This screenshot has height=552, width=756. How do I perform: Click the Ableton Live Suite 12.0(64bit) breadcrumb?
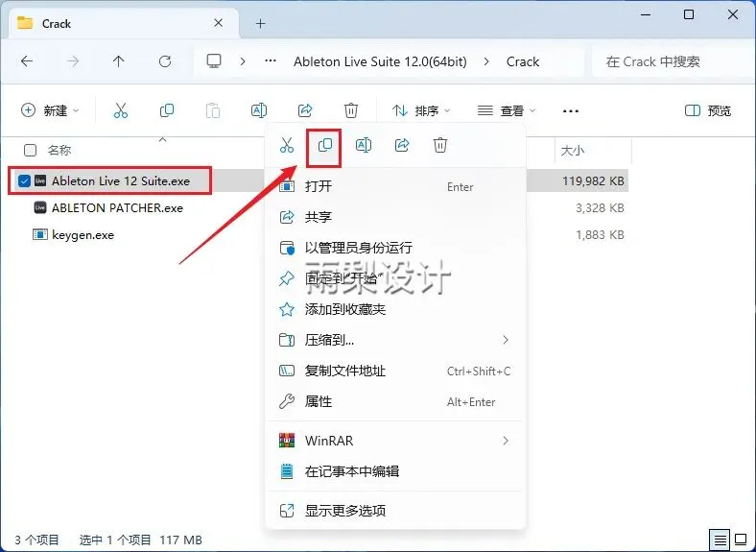[380, 61]
